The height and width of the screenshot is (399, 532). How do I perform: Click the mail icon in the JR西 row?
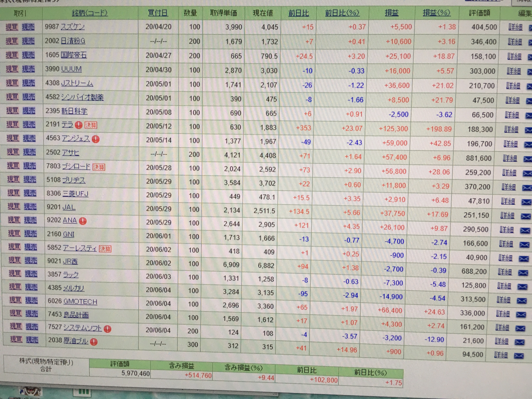tap(523, 273)
